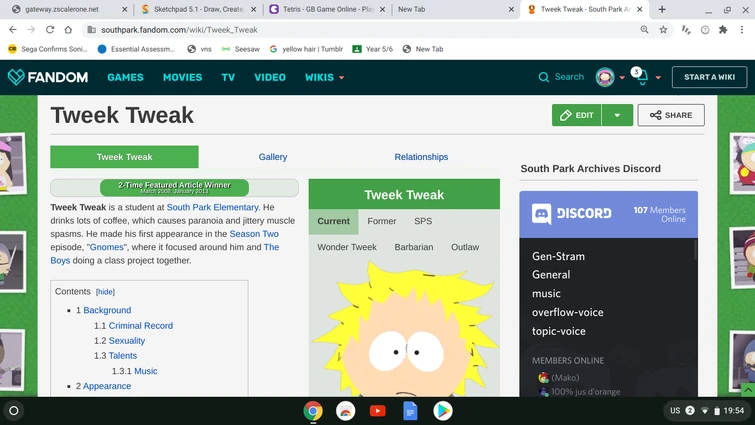
Task: Open VIDEO in Fandom navigation
Action: (x=270, y=77)
